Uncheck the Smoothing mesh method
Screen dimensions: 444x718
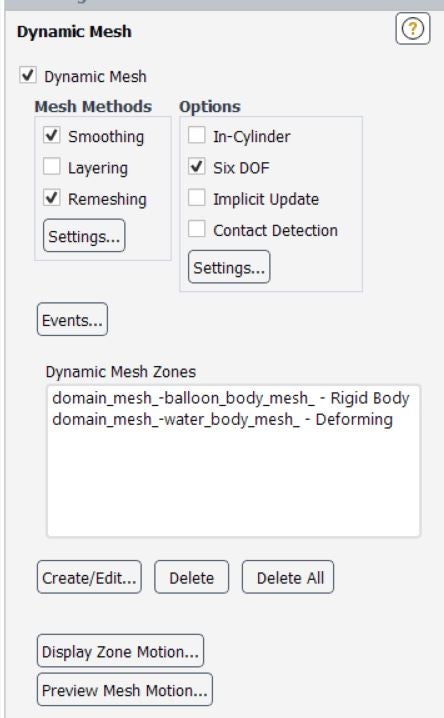point(51,136)
